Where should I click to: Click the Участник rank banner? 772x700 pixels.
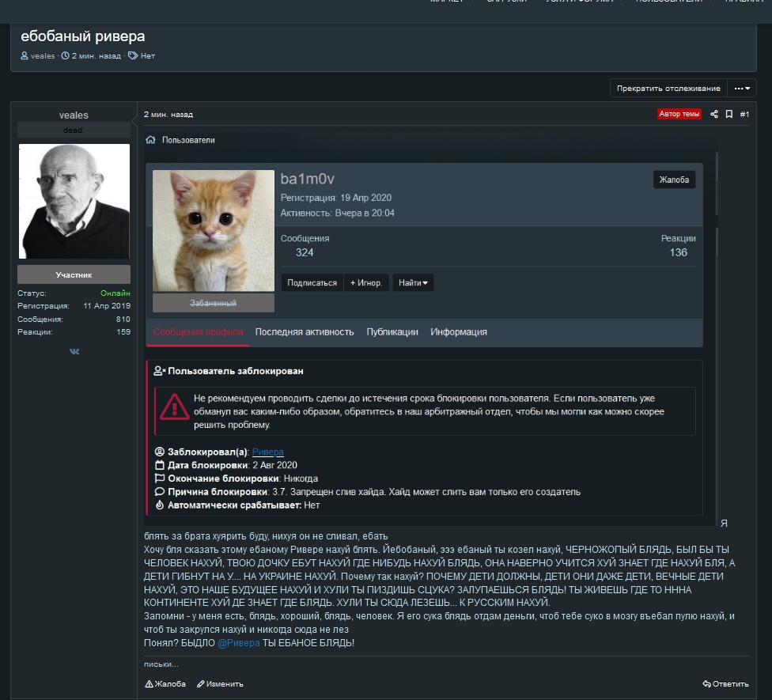[74, 274]
